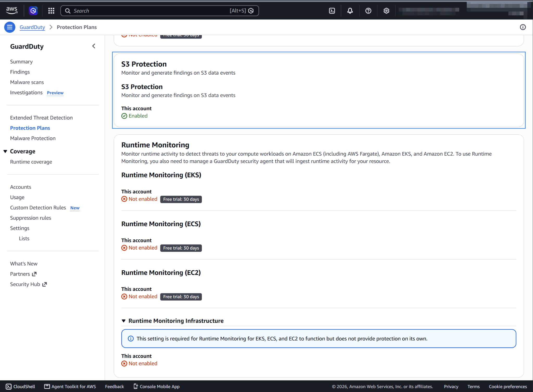Open Console Mobile App link
Viewport: 533px width, 392px height.
tap(156, 386)
